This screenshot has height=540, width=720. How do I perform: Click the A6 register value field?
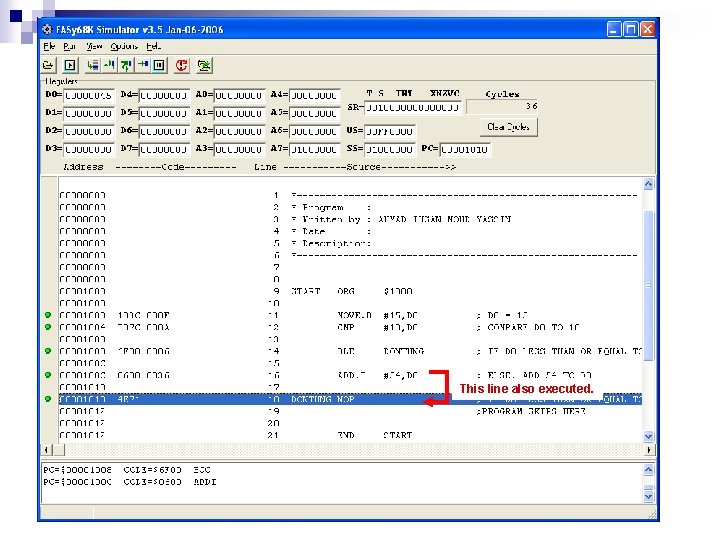(x=315, y=131)
